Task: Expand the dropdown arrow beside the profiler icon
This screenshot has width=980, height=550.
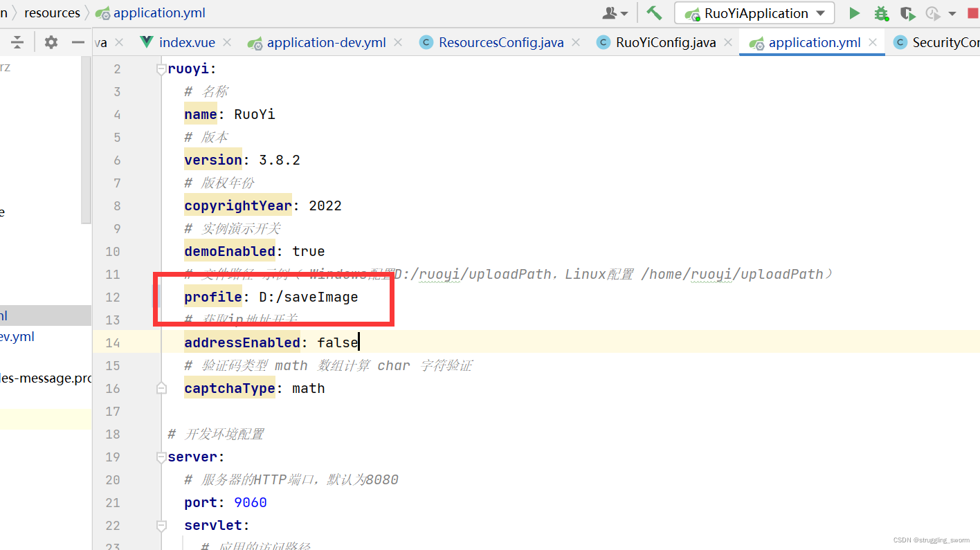Action: 952,13
